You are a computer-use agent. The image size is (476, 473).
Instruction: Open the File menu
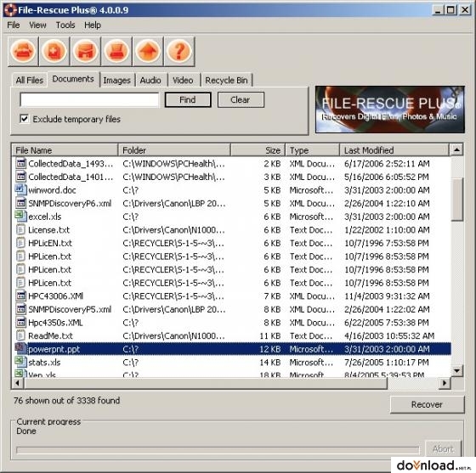click(14, 25)
